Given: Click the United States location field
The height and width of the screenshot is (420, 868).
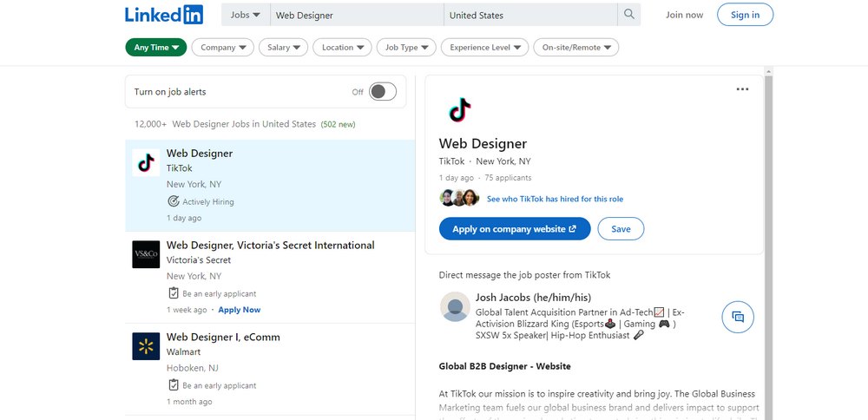Looking at the screenshot, I should (x=531, y=15).
